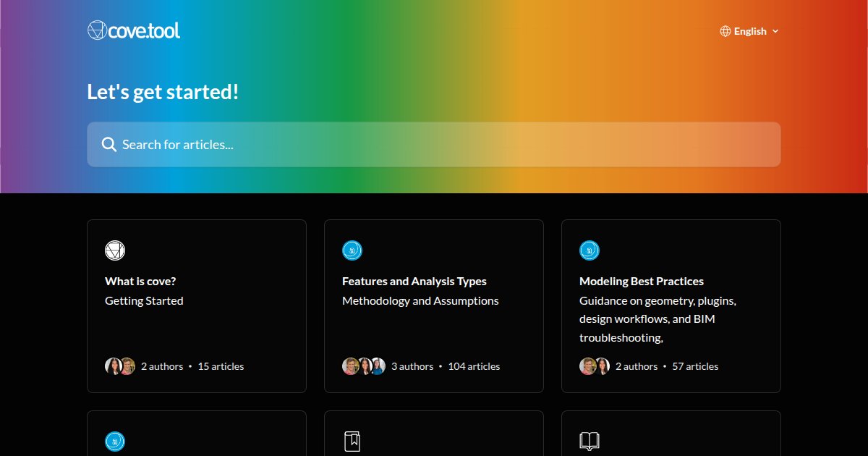Click the 57 articles count text
Image resolution: width=868 pixels, height=456 pixels.
click(x=695, y=366)
